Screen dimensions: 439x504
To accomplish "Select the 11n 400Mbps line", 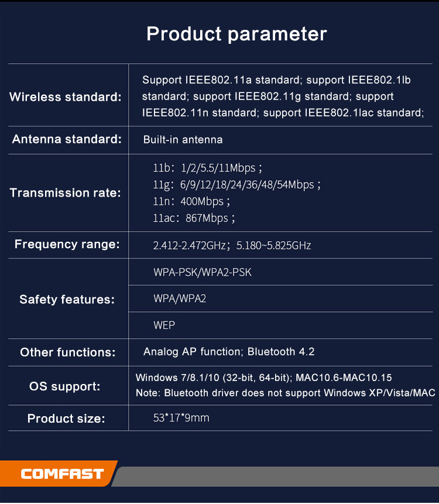I will pos(191,201).
